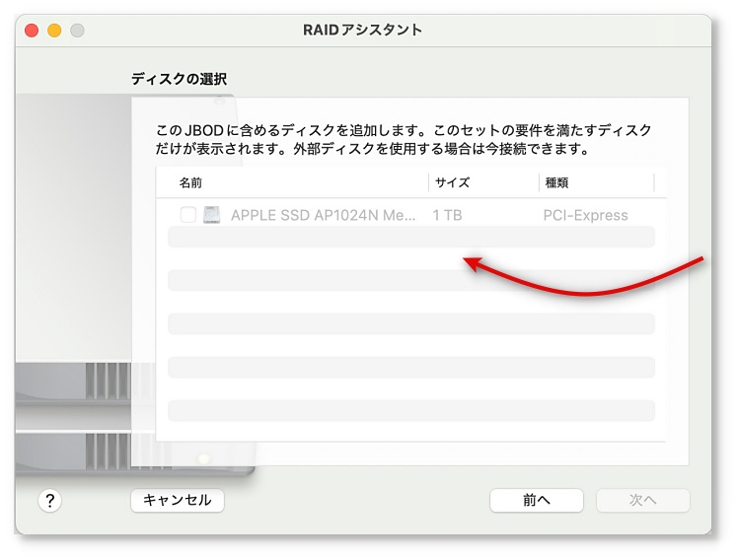Click the ディスクの選択 heading
Screen dimensions: 737x560
pos(180,79)
